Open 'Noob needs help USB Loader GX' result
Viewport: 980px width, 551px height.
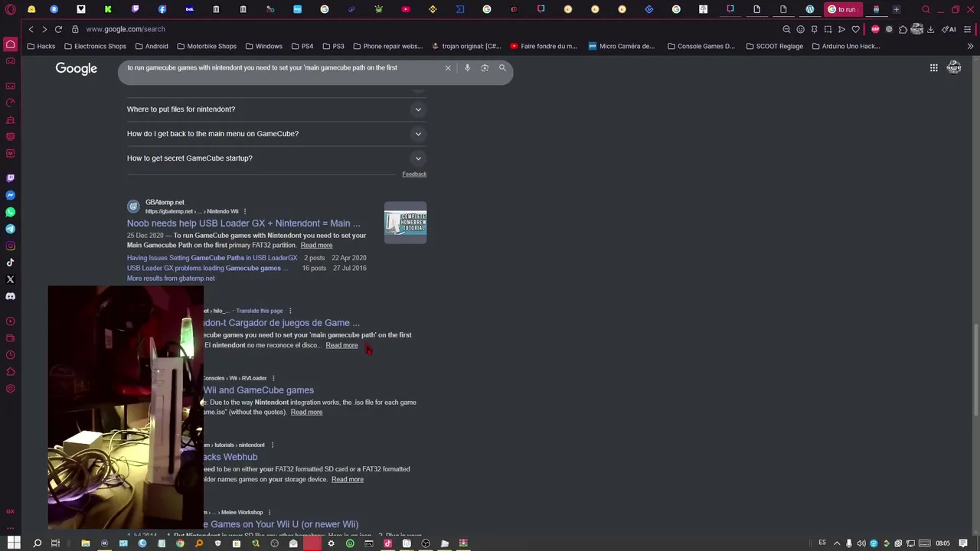(x=243, y=223)
